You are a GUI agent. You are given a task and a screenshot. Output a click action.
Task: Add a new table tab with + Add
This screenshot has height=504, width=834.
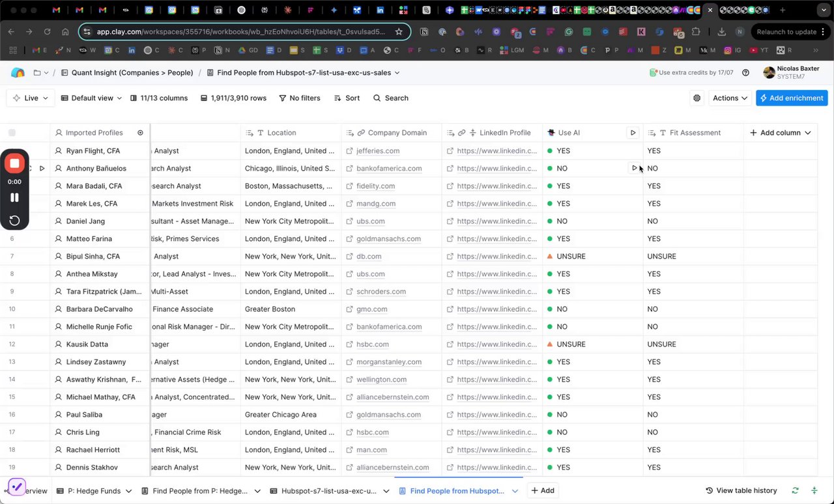543,491
